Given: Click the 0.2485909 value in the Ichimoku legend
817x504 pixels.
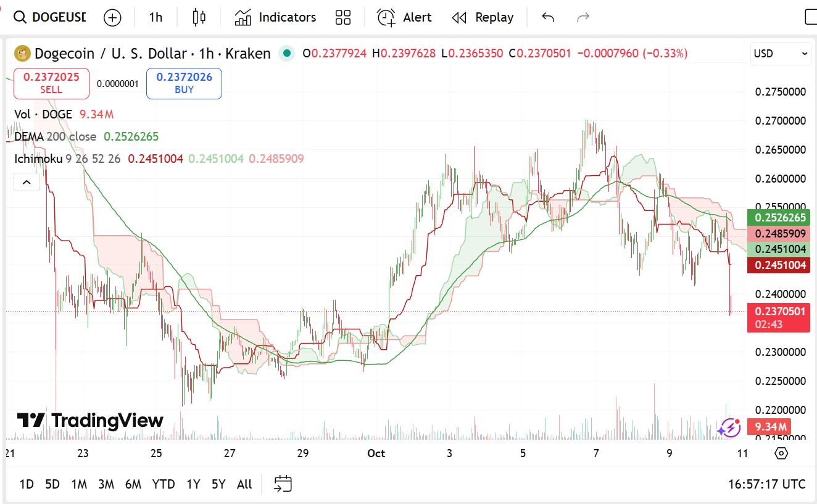Looking at the screenshot, I should pyautogui.click(x=276, y=159).
